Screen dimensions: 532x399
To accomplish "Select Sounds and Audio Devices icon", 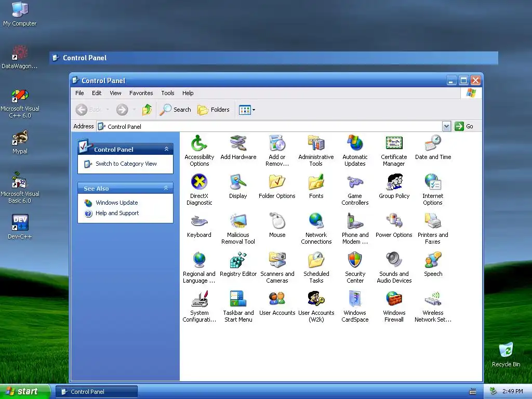I will 394,260.
